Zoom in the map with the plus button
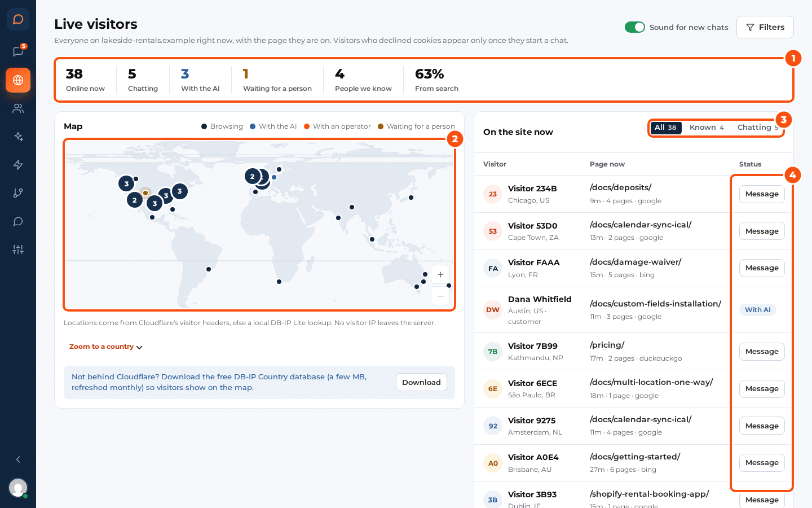This screenshot has width=812, height=508. (x=440, y=275)
